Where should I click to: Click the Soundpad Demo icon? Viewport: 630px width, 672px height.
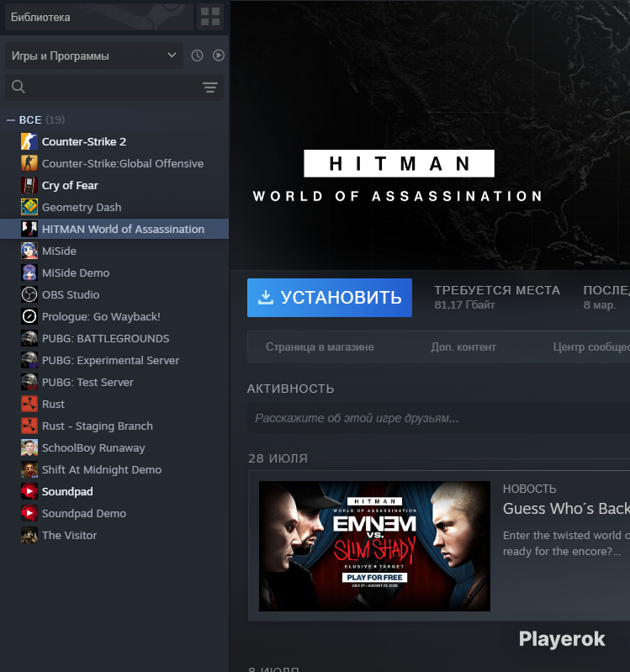tap(29, 513)
